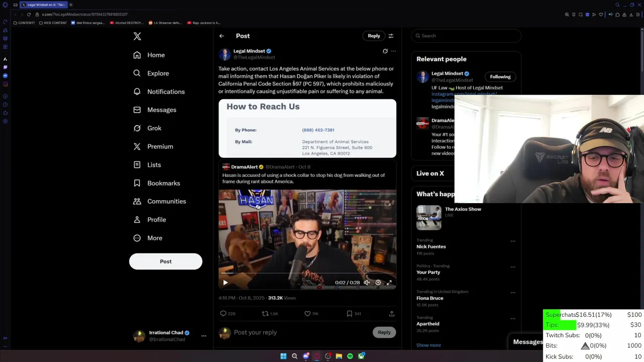This screenshot has width=644, height=362.
Task: Open reply filter settings icon
Action: pyautogui.click(x=391, y=36)
